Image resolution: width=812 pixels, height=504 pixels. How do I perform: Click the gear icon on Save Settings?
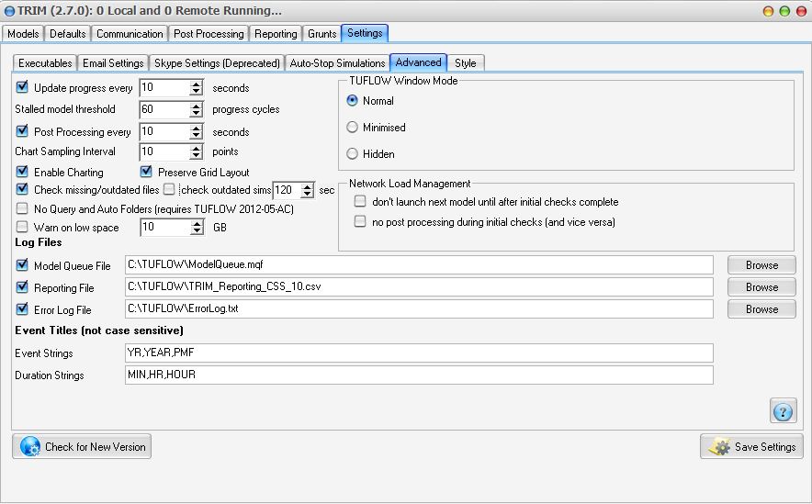click(719, 447)
